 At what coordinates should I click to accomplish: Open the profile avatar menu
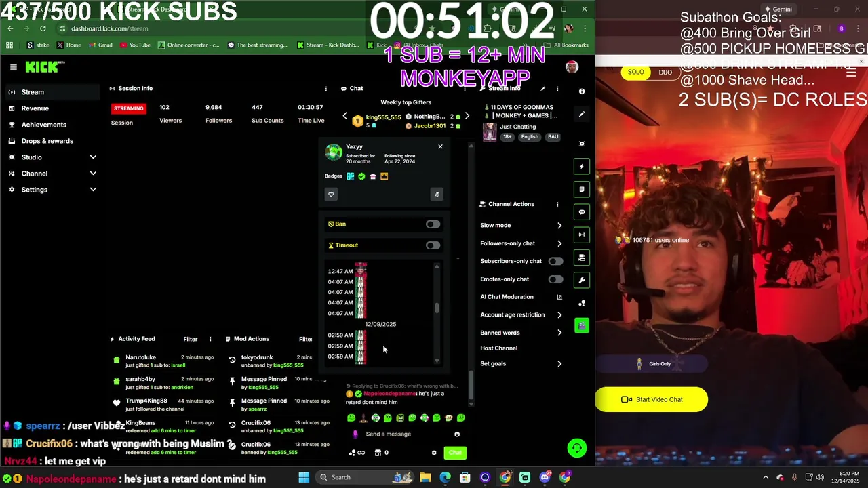[x=572, y=67]
